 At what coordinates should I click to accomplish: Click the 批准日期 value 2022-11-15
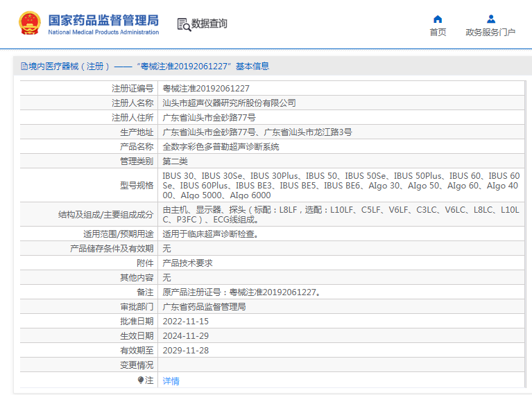click(185, 322)
